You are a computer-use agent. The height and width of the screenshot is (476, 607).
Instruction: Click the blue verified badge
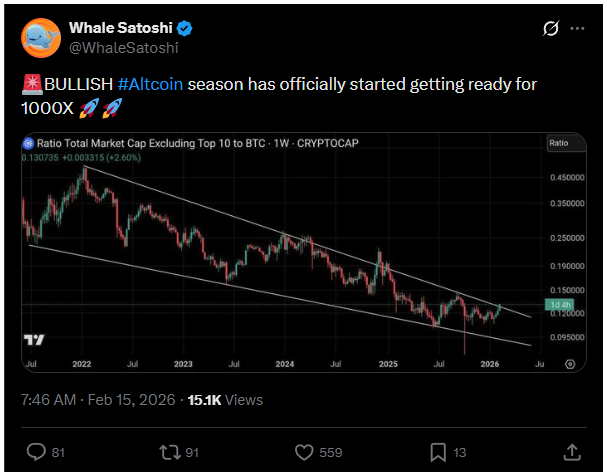point(185,27)
